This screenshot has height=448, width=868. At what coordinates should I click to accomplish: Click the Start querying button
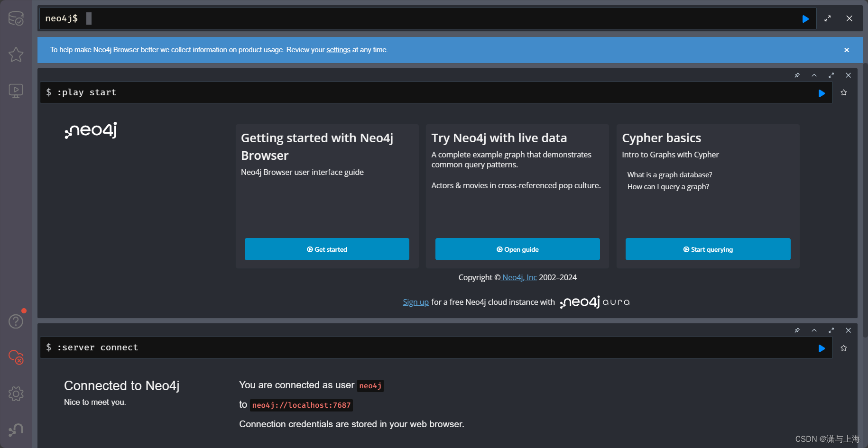pos(708,249)
